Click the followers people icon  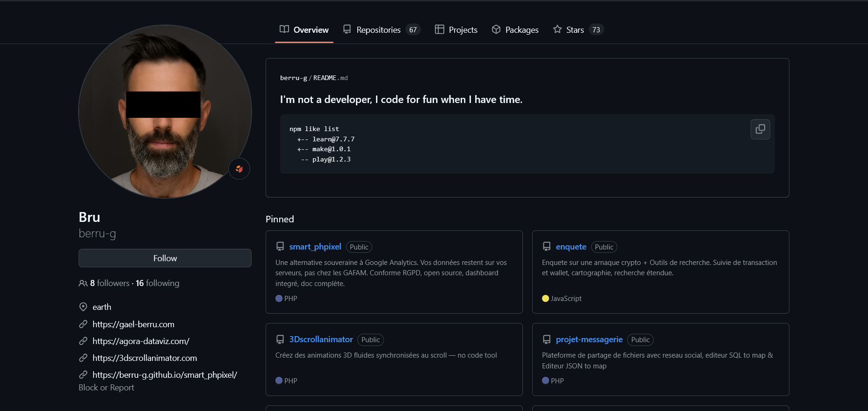83,283
